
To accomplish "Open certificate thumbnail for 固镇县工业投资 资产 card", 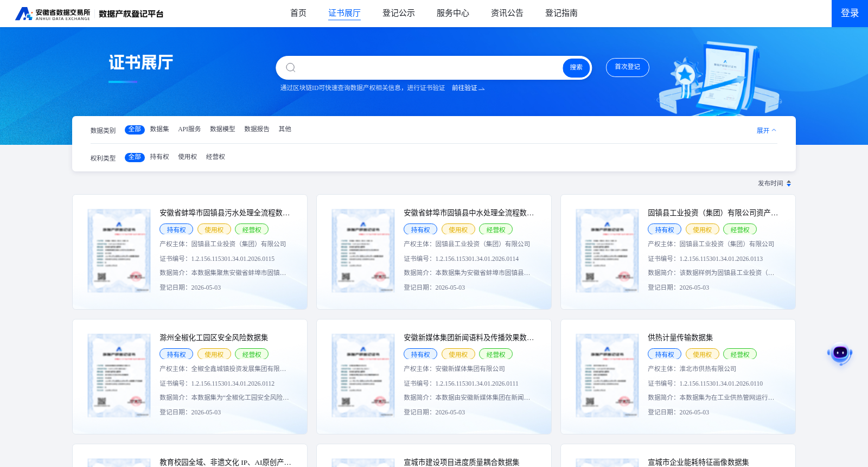I will click(608, 251).
